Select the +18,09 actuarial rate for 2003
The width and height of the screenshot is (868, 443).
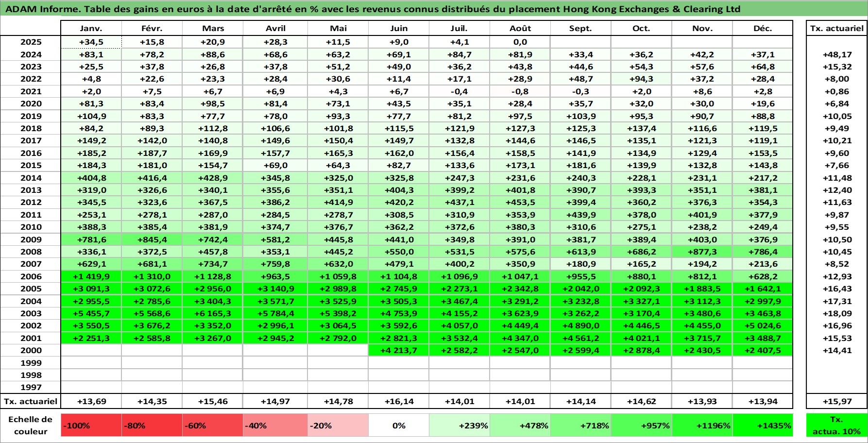[836, 313]
